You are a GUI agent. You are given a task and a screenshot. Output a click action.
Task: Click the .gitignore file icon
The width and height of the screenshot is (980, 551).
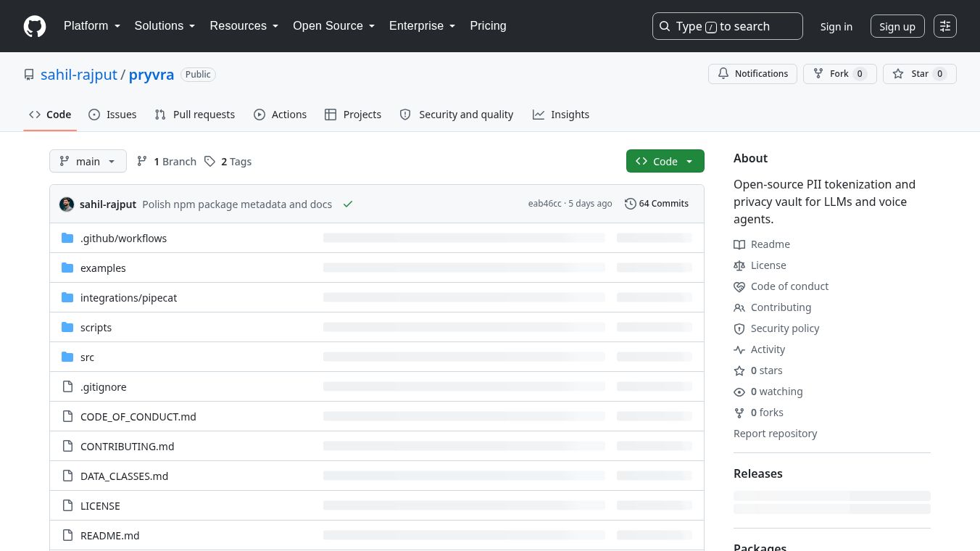click(67, 386)
